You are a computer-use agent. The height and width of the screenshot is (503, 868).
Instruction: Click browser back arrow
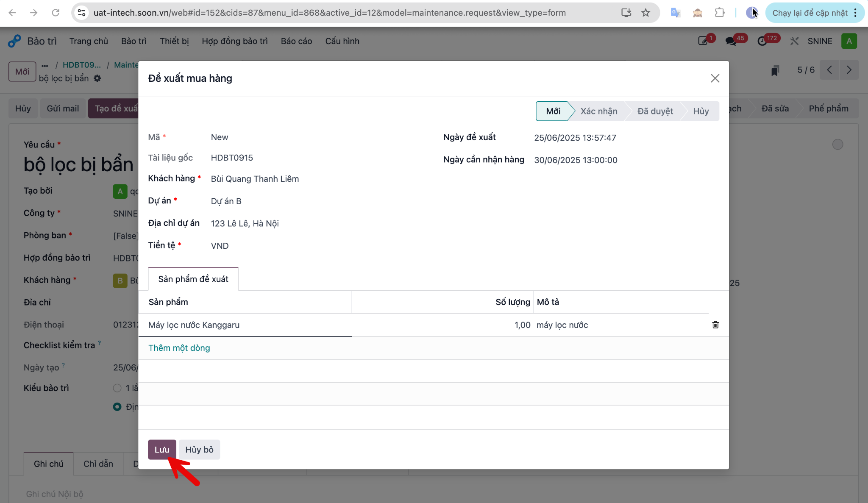[x=12, y=13]
